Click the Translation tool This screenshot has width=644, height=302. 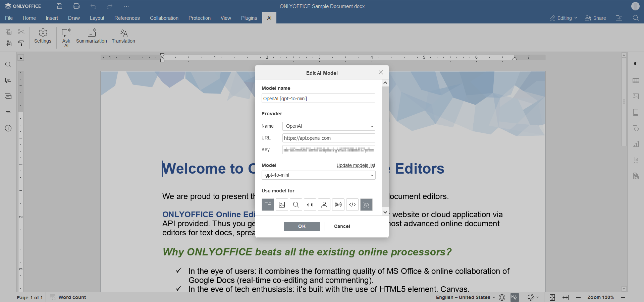(x=123, y=36)
